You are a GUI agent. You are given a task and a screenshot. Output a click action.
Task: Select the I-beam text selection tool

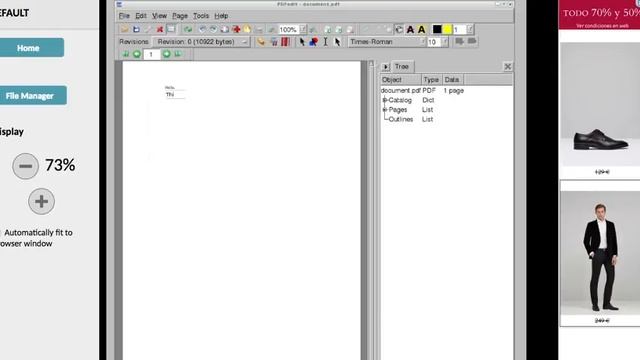pos(325,42)
